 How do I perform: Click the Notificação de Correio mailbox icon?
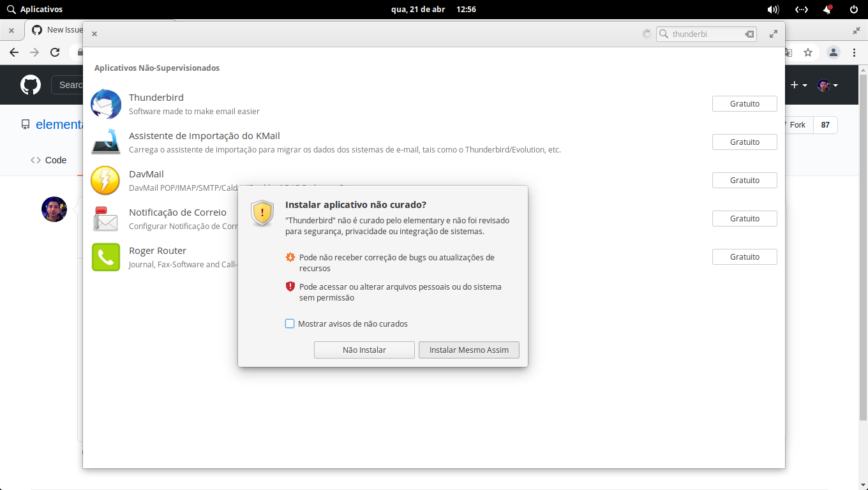pyautogui.click(x=105, y=219)
